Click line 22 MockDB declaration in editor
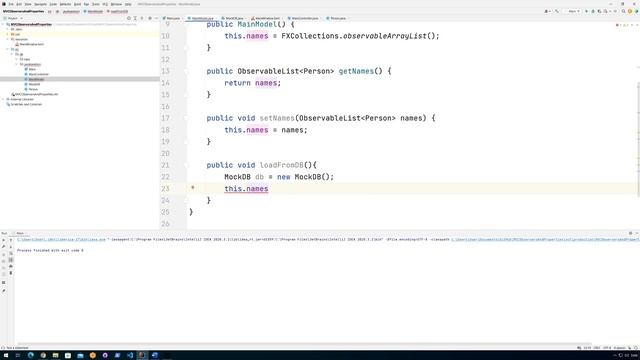 click(279, 177)
